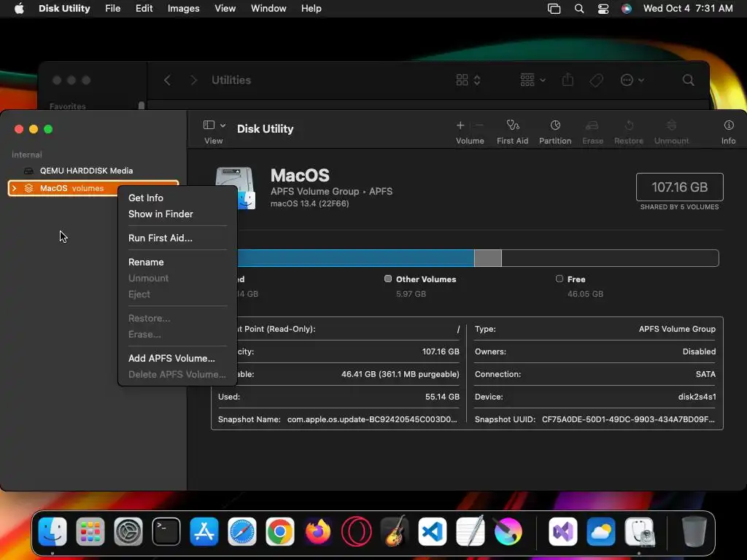The height and width of the screenshot is (560, 747).
Task: Launch Terminal from the Dock
Action: pos(166,531)
